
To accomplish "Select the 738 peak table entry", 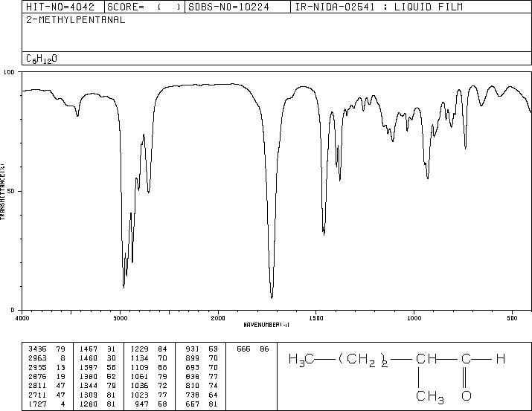I will click(202, 395).
